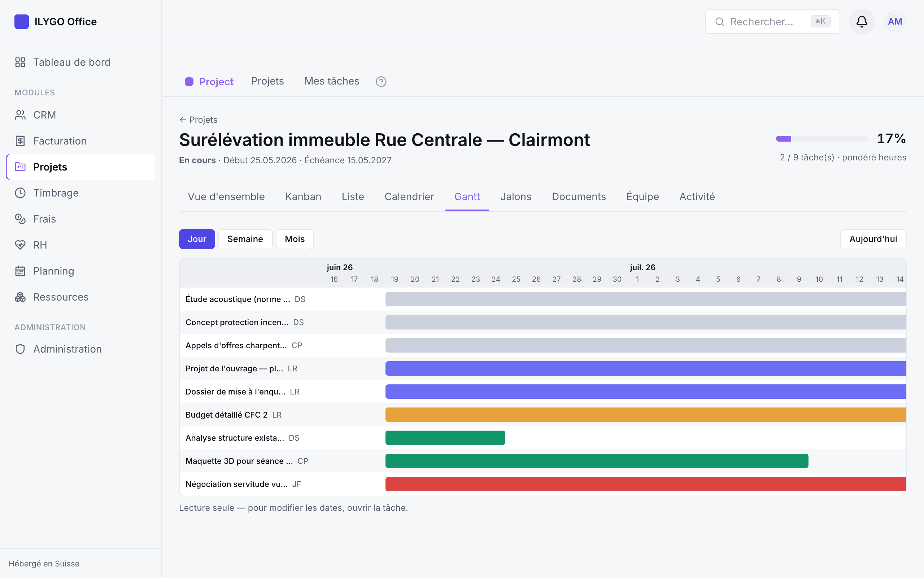Click the CRM people icon
Image resolution: width=924 pixels, height=578 pixels.
pos(20,115)
